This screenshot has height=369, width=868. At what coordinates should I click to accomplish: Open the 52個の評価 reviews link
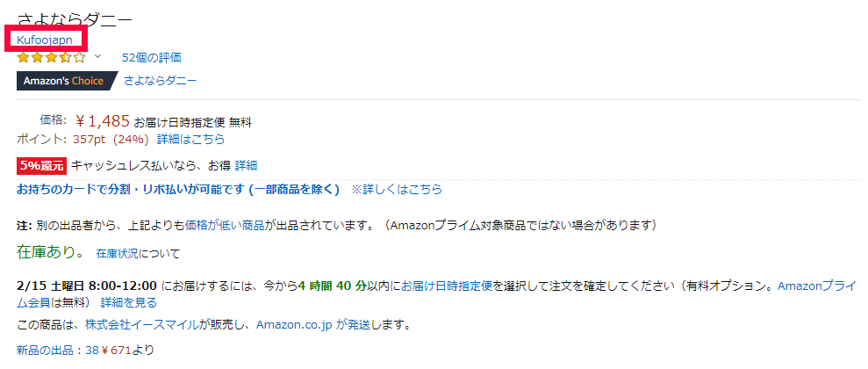(x=152, y=58)
